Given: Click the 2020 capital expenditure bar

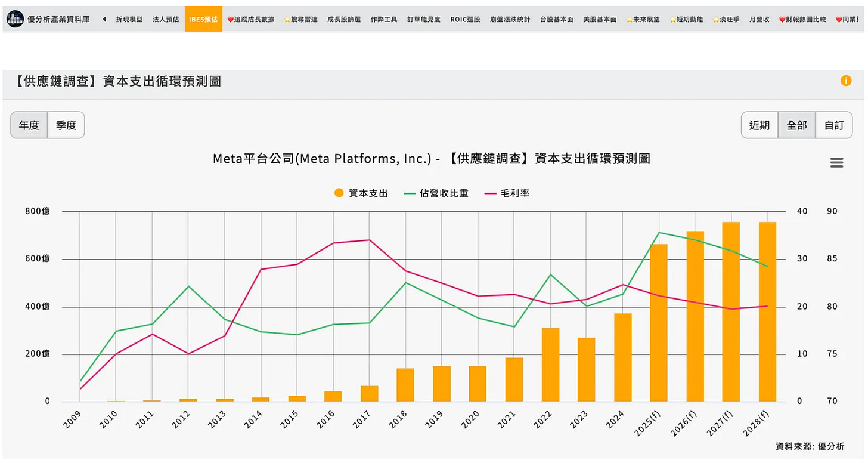Looking at the screenshot, I should (478, 384).
